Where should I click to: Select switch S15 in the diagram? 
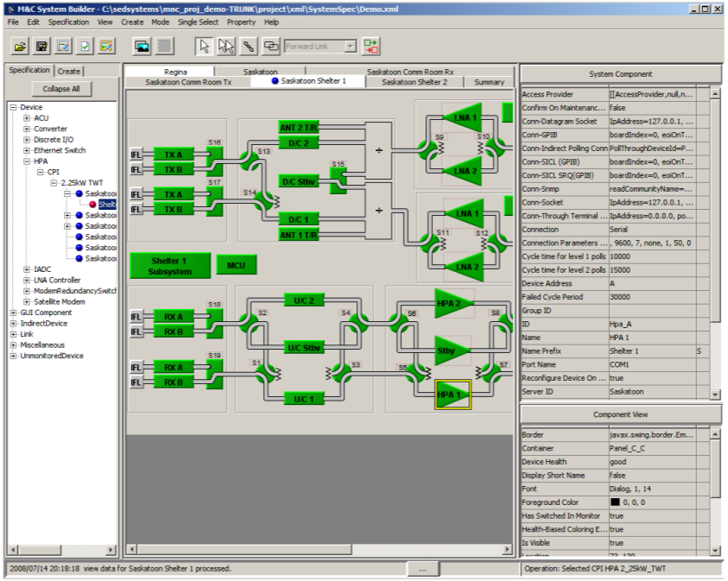[x=338, y=180]
